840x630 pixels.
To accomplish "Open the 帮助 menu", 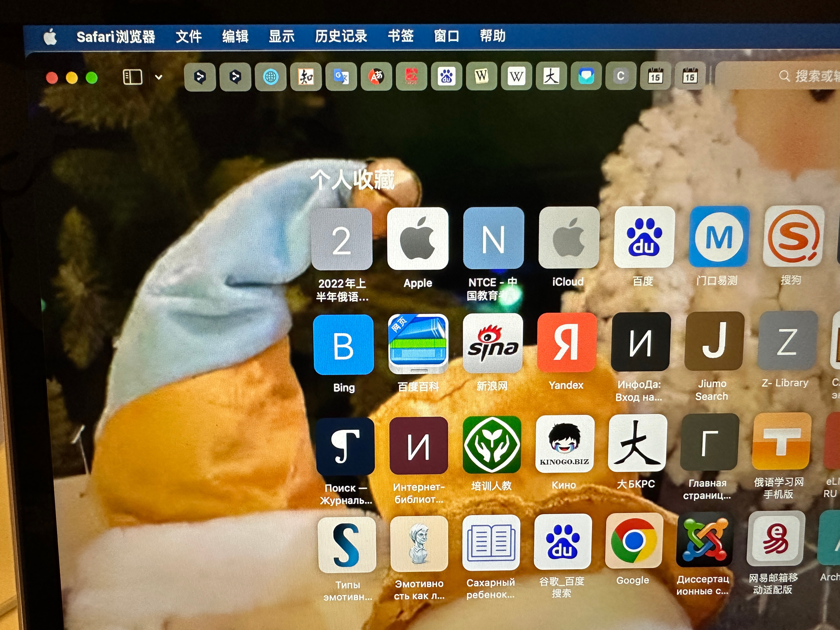I will click(x=492, y=36).
